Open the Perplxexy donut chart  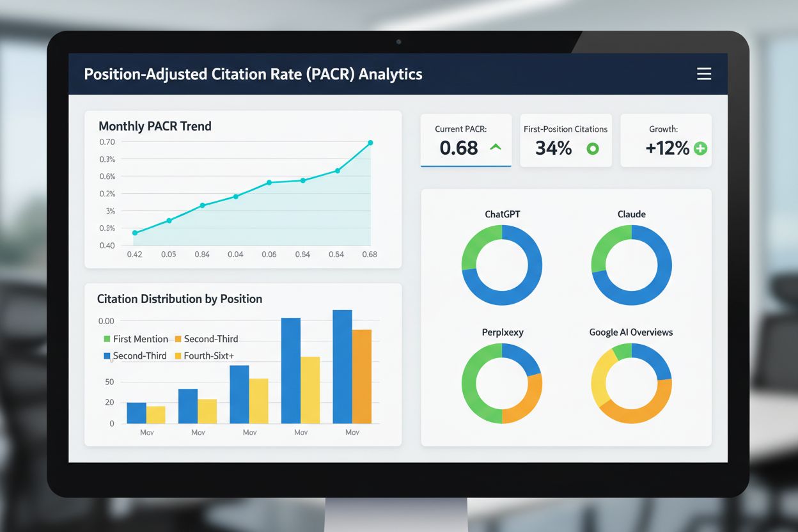(502, 384)
